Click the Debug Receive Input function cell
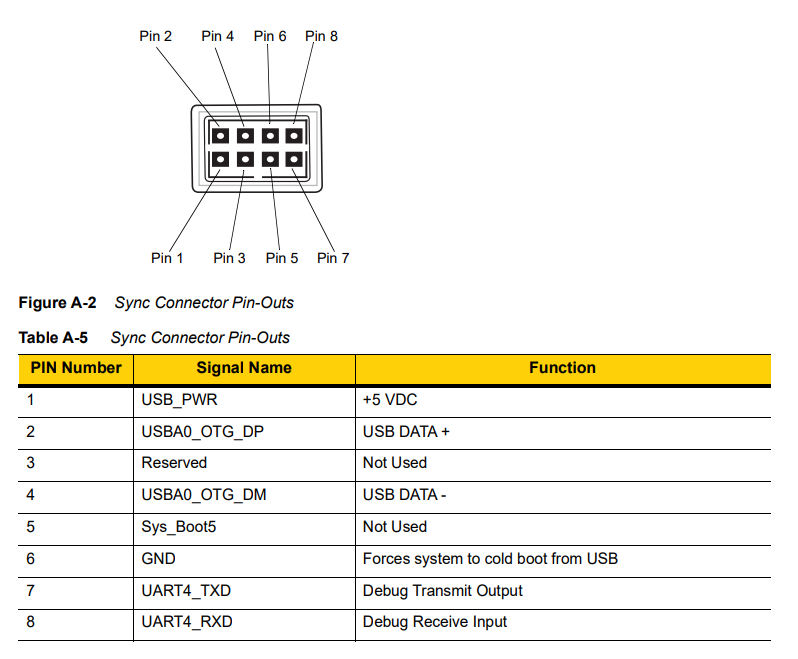 [x=435, y=622]
